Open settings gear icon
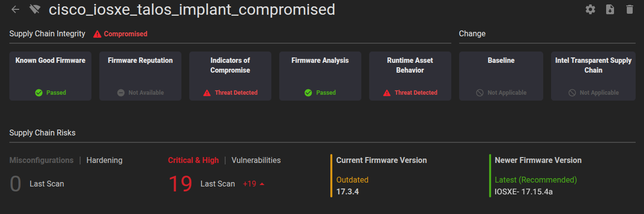 [x=590, y=9]
